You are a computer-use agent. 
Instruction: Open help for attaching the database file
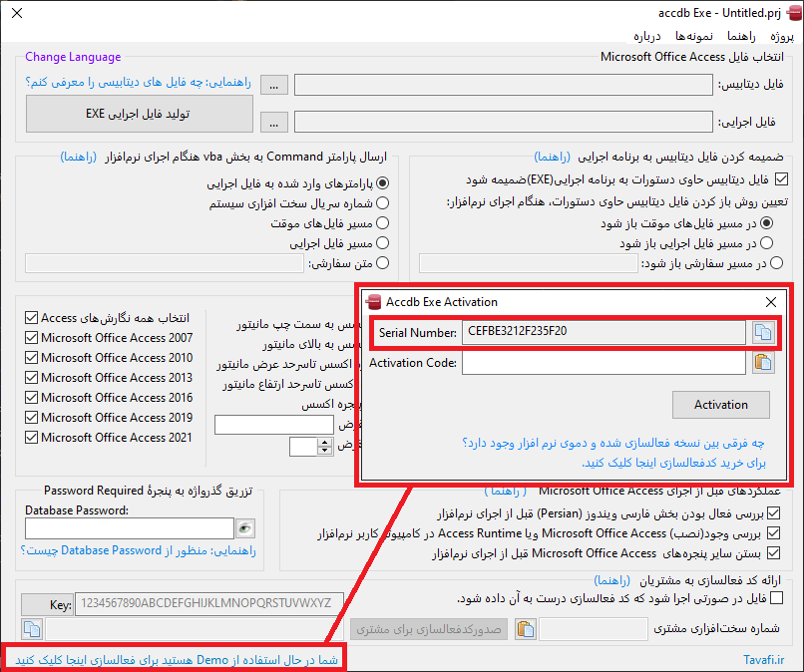pyautogui.click(x=552, y=157)
